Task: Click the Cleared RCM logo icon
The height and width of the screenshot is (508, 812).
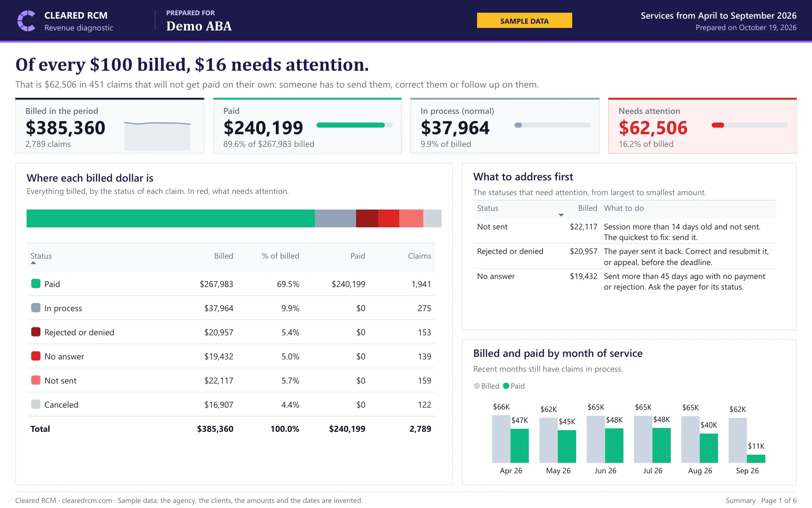Action: point(26,21)
